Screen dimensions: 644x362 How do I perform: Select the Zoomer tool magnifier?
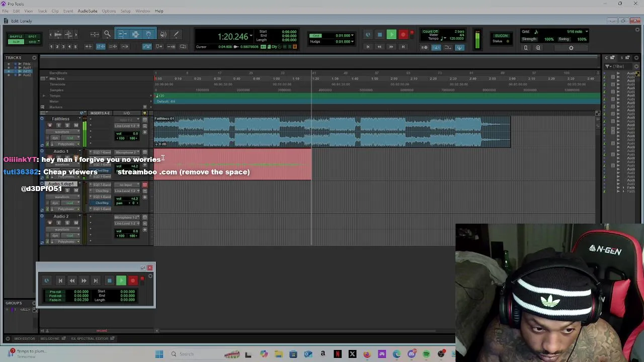coord(107,34)
